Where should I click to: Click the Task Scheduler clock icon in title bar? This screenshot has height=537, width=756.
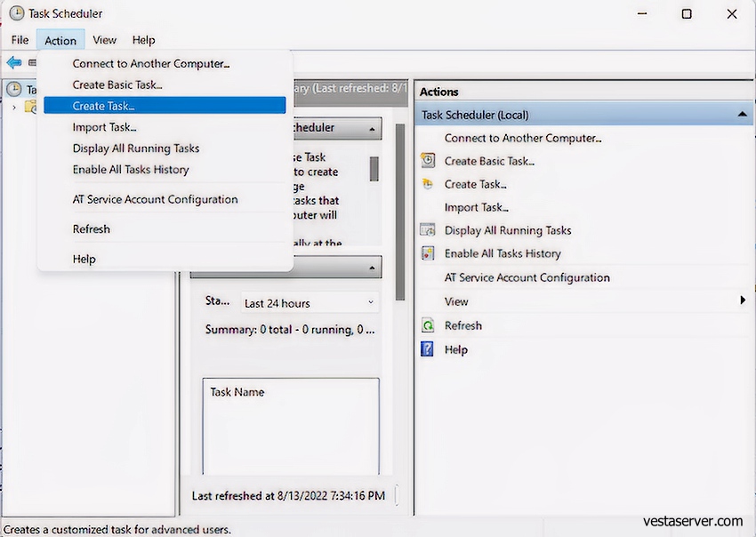(x=16, y=13)
